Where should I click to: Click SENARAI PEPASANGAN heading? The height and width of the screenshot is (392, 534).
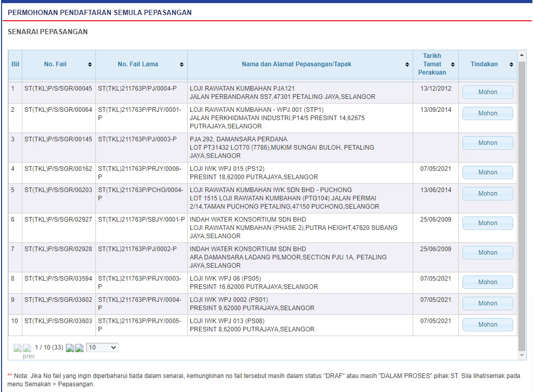(x=48, y=32)
